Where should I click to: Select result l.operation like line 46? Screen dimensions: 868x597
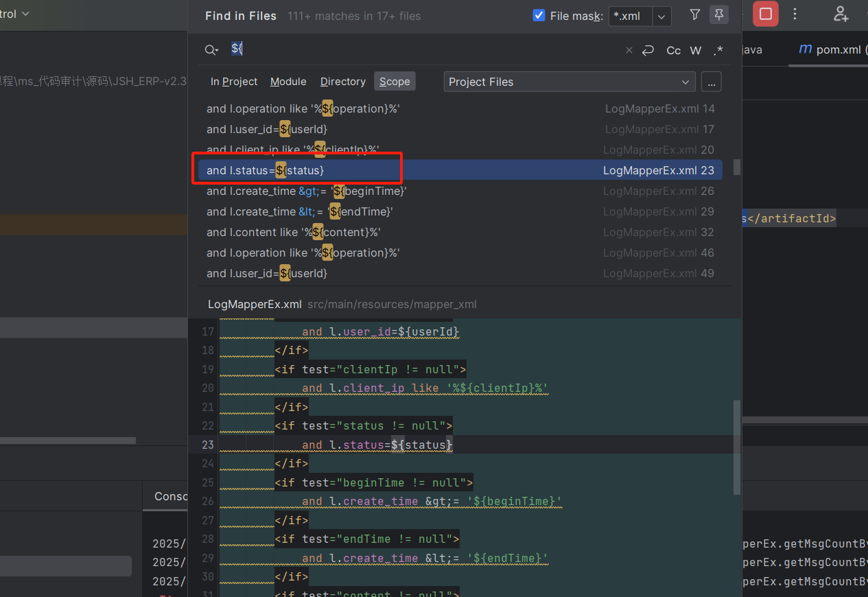[460, 253]
